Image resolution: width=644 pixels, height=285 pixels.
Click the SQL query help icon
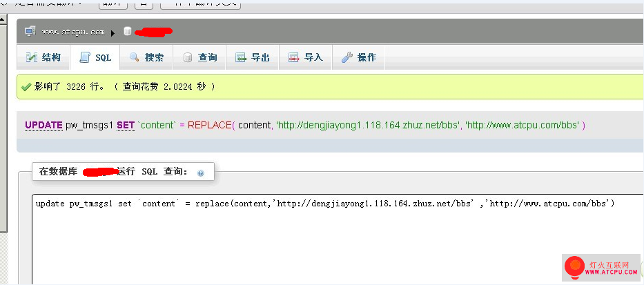200,173
